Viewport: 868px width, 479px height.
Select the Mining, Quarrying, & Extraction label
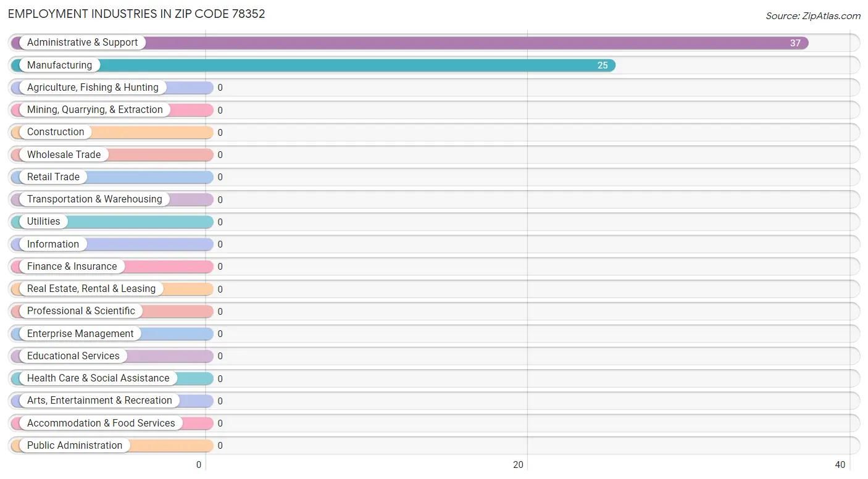95,110
